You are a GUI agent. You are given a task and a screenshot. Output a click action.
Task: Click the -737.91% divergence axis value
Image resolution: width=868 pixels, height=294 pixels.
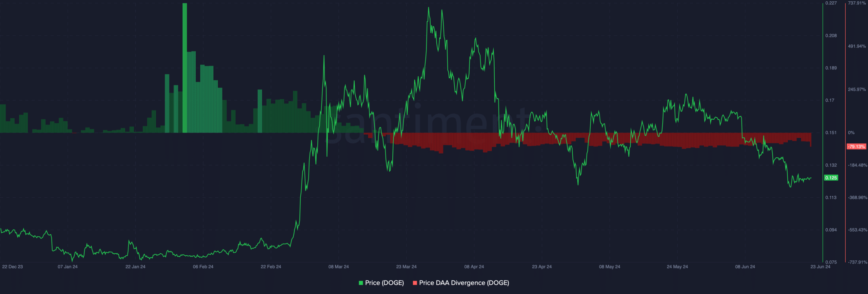pos(857,262)
